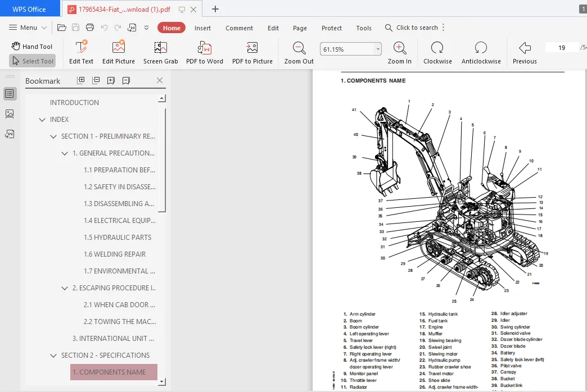
Task: Select the Hand Tool
Action: pyautogui.click(x=32, y=47)
